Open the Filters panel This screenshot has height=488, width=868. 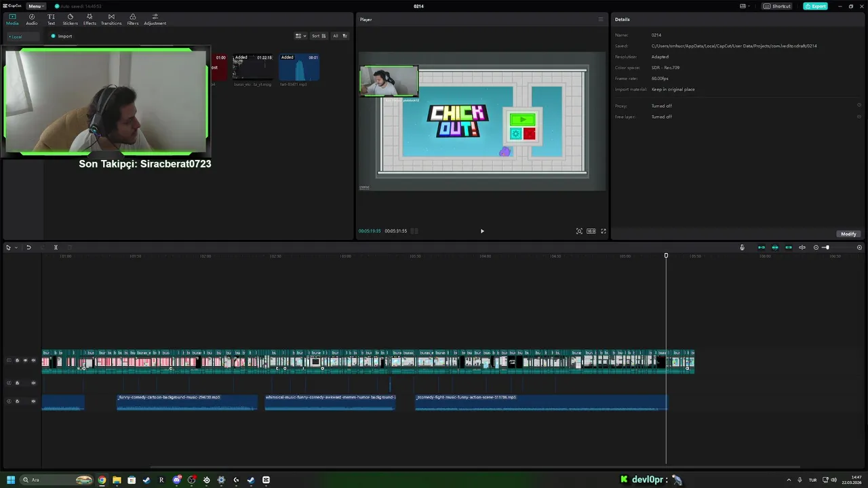coord(133,19)
